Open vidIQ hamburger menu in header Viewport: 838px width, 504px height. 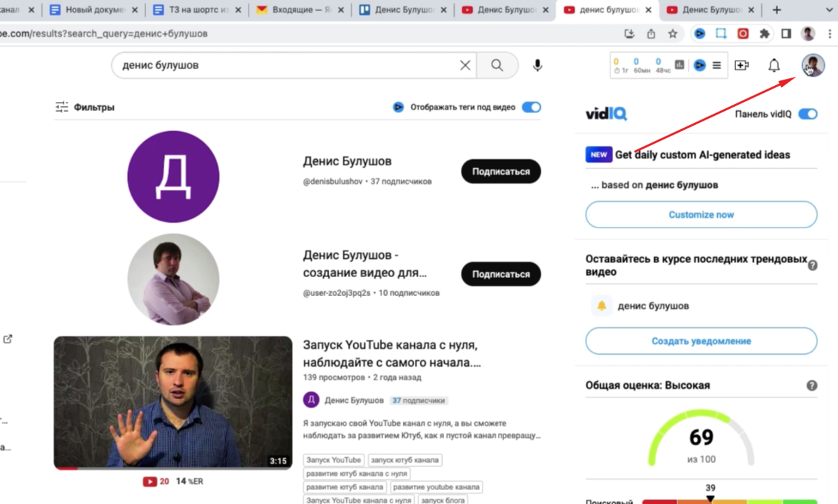pyautogui.click(x=716, y=65)
